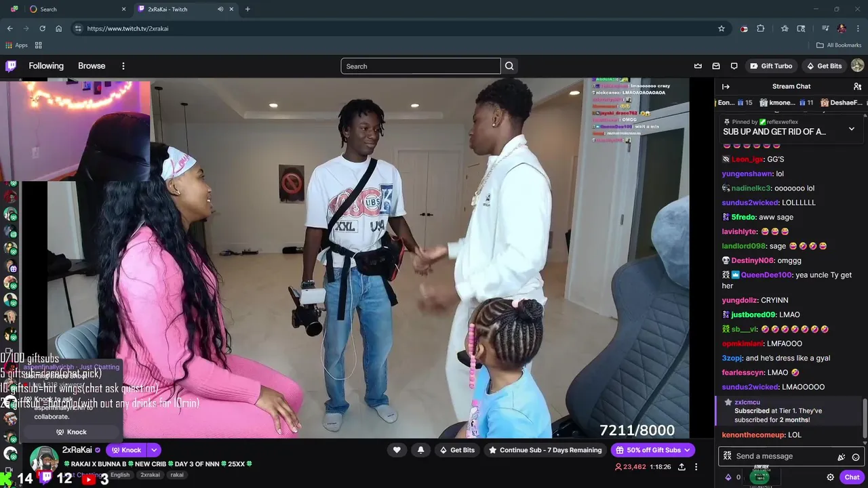Open chat settings gear
The width and height of the screenshot is (868, 488).
click(830, 477)
